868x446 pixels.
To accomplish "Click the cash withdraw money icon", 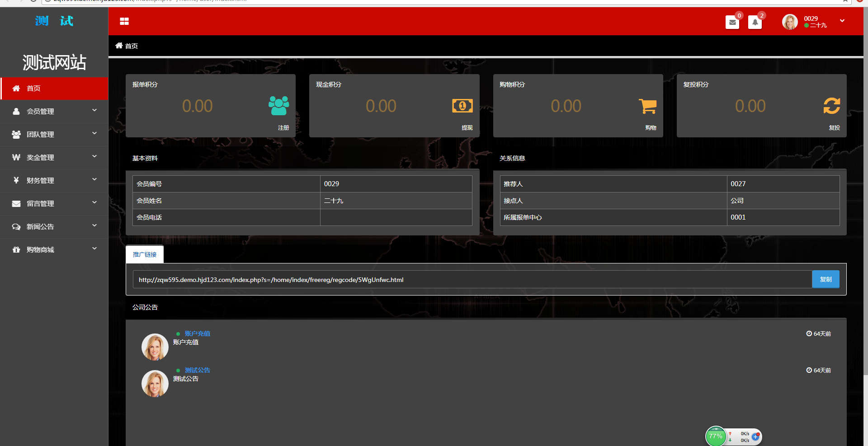I will click(462, 106).
